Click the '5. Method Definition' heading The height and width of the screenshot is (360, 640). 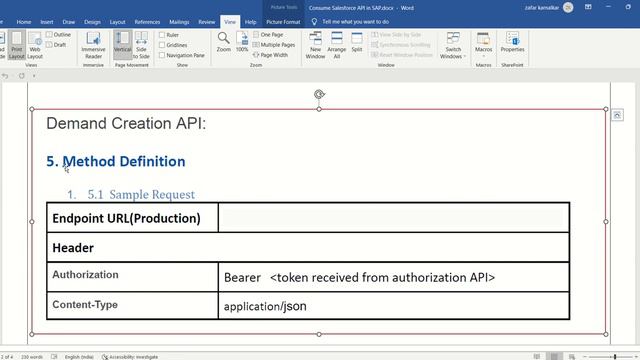click(116, 162)
